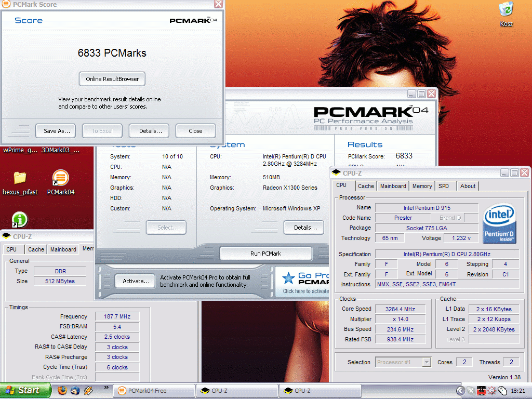
Task: Click the Start button
Action: 25,391
